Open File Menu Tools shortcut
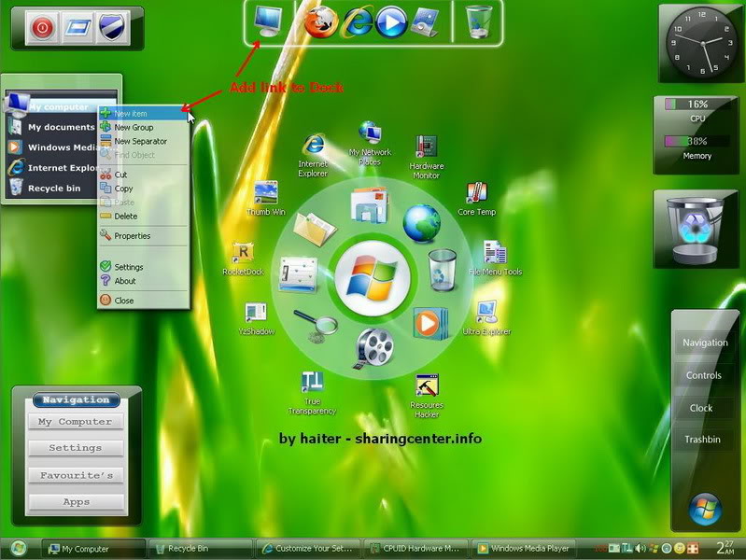 coord(495,259)
